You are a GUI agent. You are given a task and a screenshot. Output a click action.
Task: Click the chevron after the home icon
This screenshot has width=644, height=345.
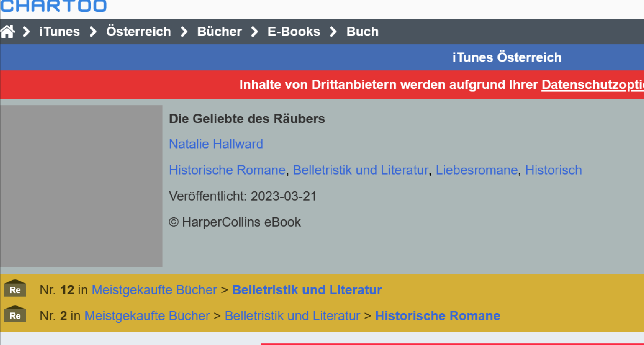click(26, 31)
